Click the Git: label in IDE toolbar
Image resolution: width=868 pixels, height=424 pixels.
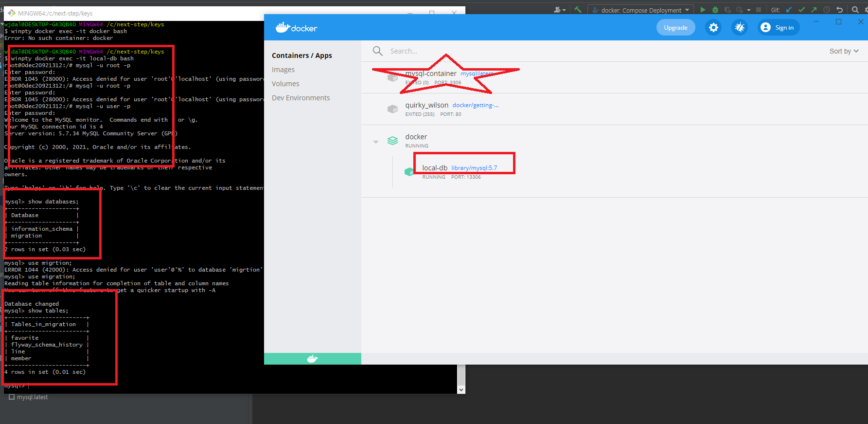[x=776, y=10]
